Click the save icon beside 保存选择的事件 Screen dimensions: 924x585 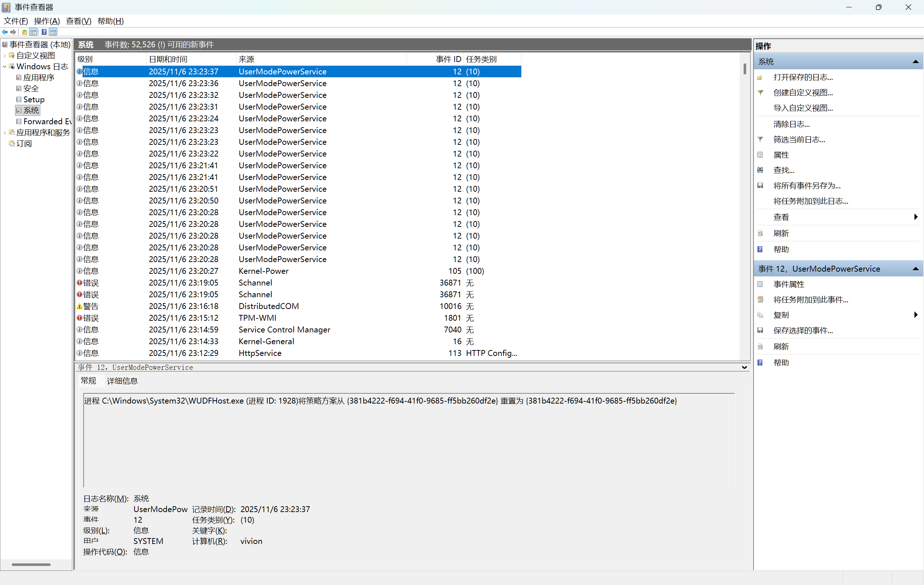pyautogui.click(x=760, y=330)
